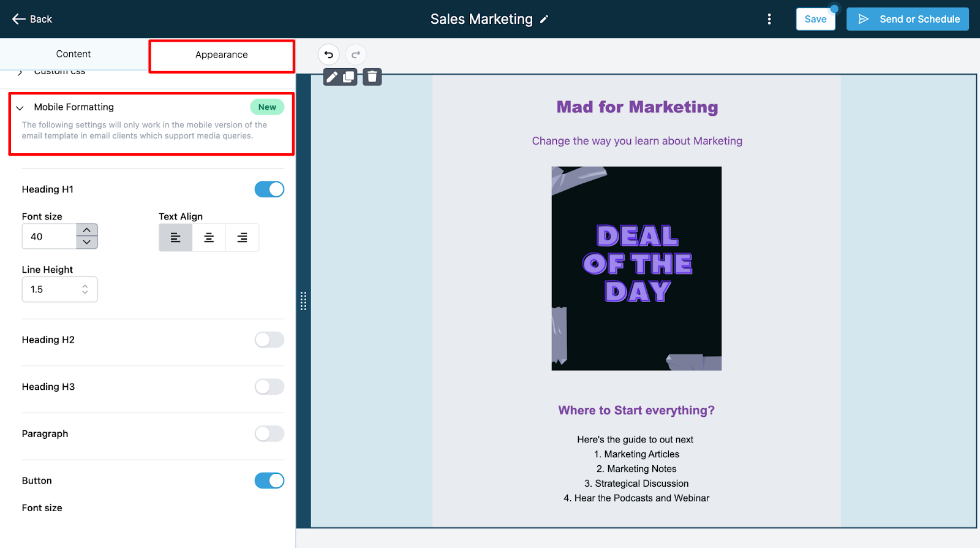Disable the Heading H1 toggle
This screenshot has height=559, width=980.
point(269,189)
